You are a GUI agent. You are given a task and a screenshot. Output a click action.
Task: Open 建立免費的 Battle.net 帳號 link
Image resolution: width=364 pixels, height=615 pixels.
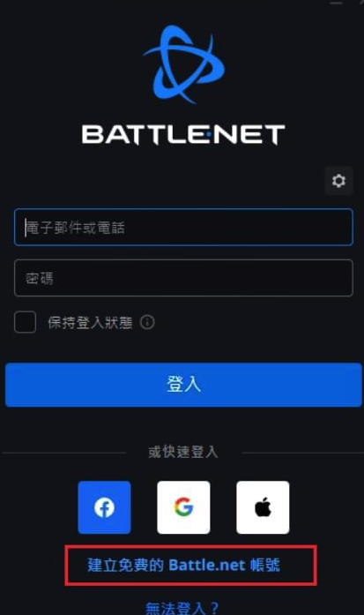tap(183, 566)
